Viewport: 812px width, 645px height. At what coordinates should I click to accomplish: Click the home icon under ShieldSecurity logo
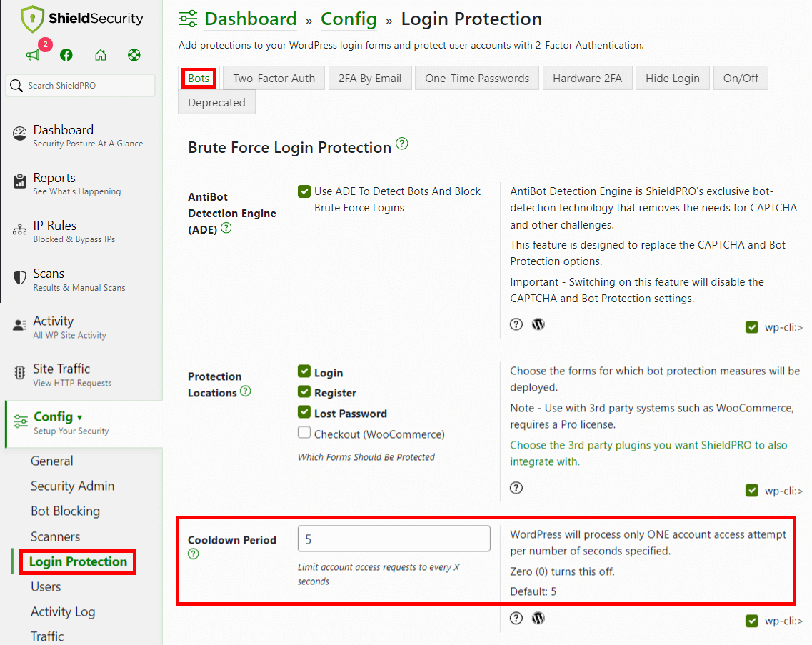click(100, 55)
